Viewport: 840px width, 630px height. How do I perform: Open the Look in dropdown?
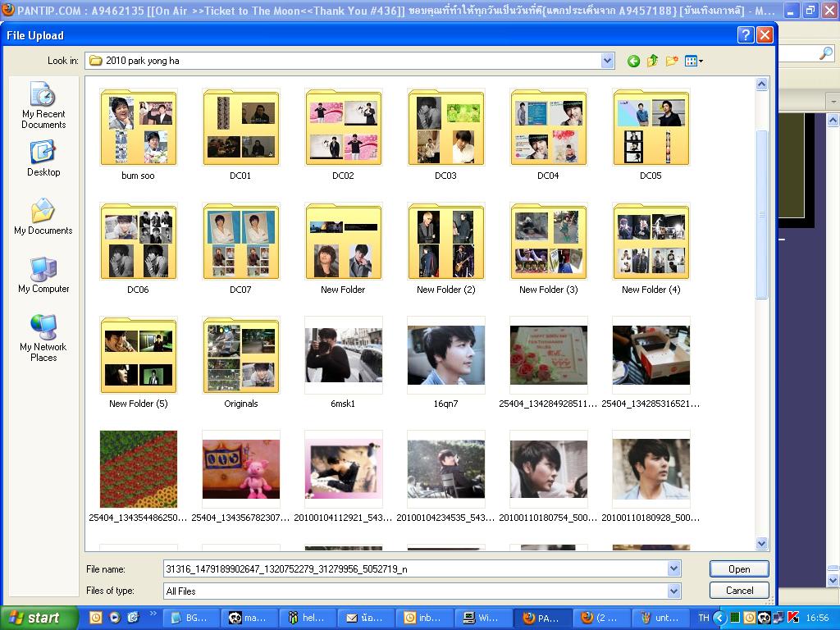tap(607, 61)
